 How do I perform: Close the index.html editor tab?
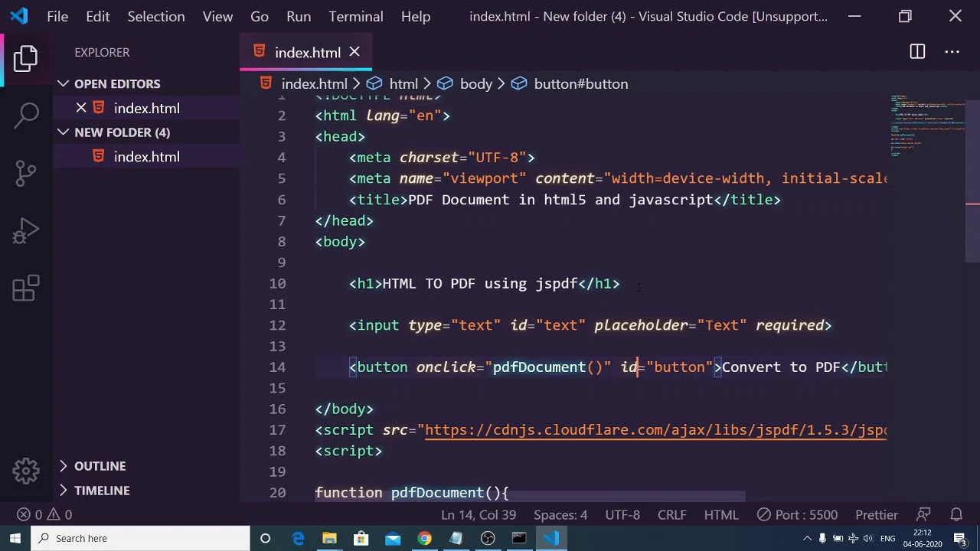pyautogui.click(x=354, y=52)
